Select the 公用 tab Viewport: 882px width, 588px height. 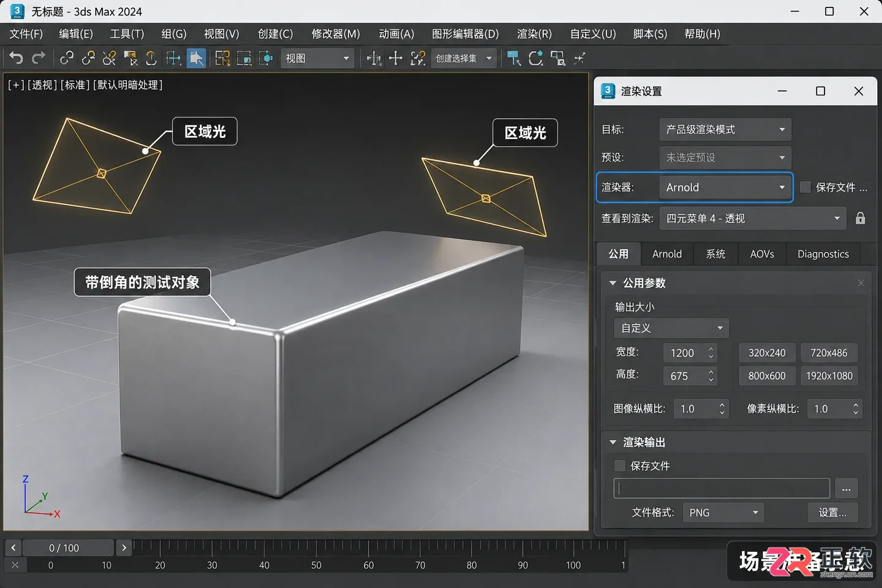619,254
